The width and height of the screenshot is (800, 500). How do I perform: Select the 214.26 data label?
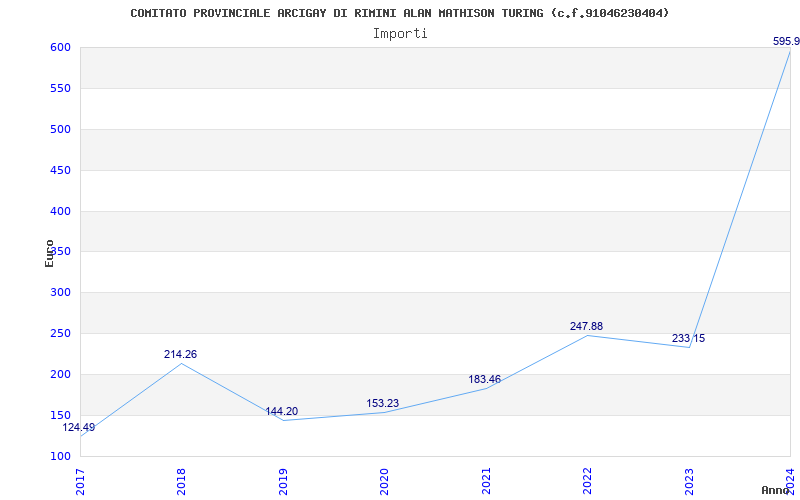tap(180, 354)
